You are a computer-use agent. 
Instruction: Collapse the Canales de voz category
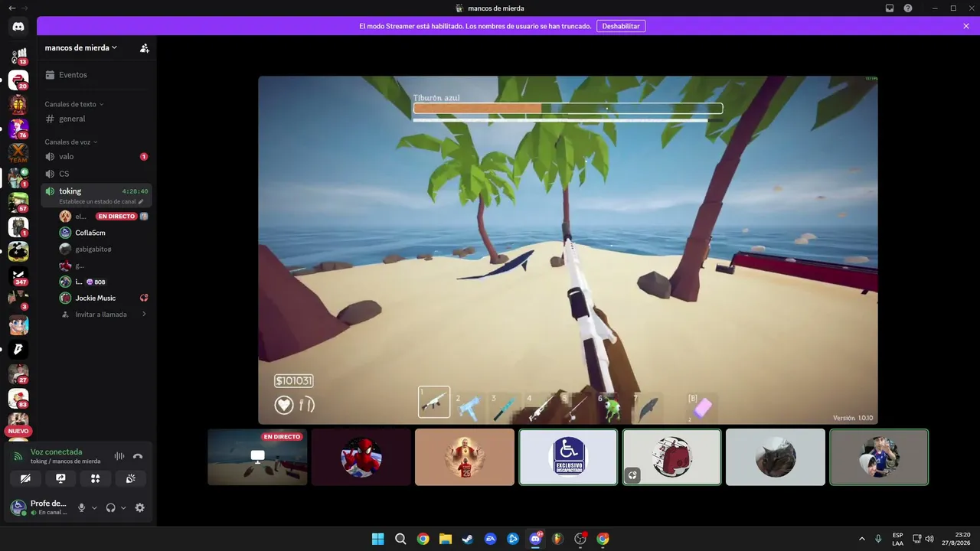tap(71, 142)
